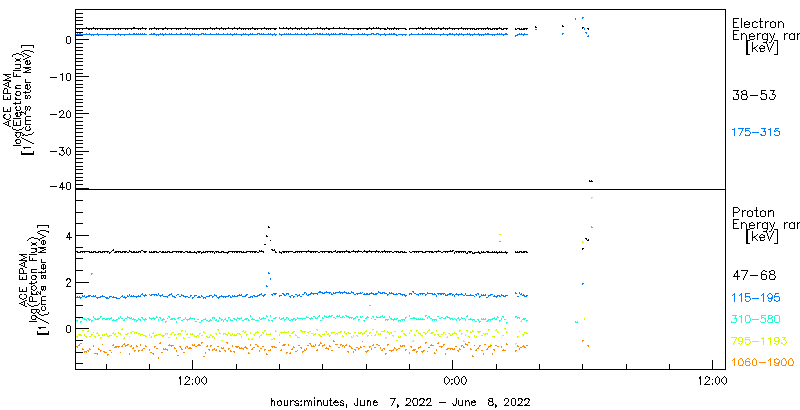Click the 310-580 proton energy legend label
Screen dimensions: 800x410
coord(756,319)
